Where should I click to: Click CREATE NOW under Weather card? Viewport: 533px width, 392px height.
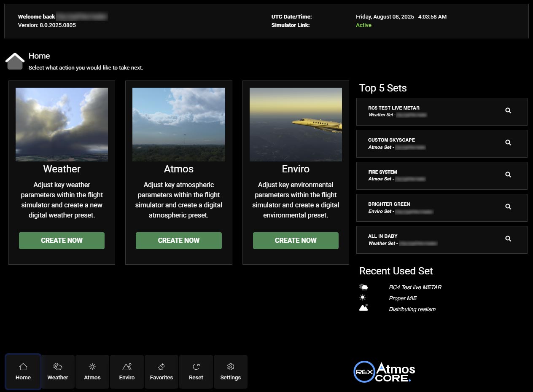pyautogui.click(x=62, y=240)
